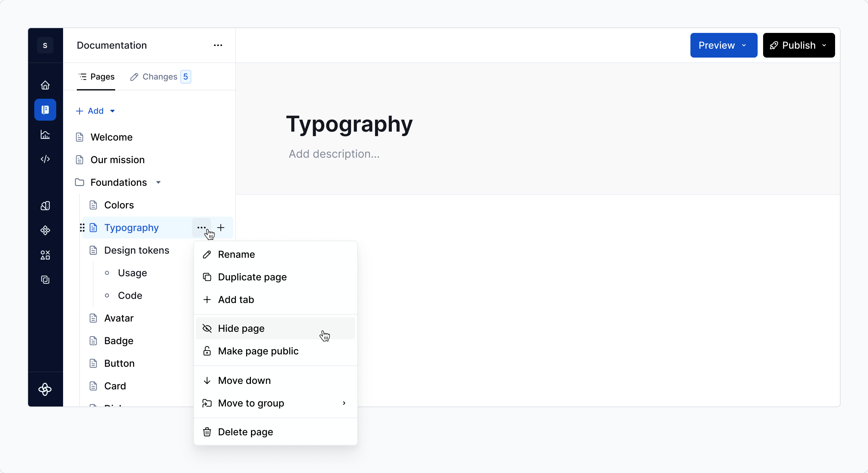Click drag handle beside Typography page

point(82,228)
